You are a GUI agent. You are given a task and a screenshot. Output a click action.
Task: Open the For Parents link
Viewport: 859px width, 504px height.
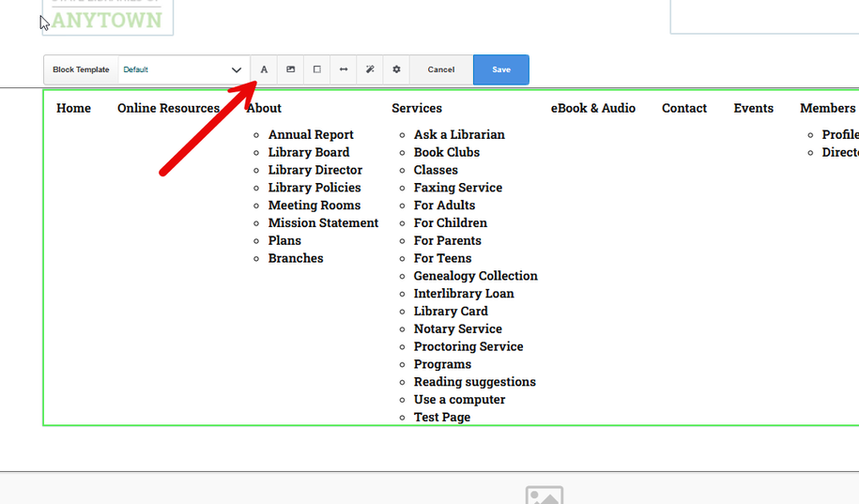pyautogui.click(x=447, y=240)
